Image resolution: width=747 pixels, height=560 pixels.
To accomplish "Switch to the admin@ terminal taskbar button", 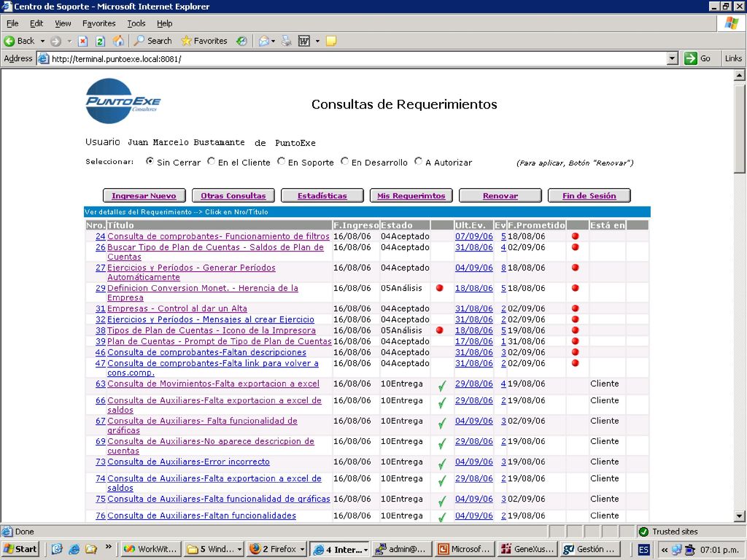I will pyautogui.click(x=401, y=549).
